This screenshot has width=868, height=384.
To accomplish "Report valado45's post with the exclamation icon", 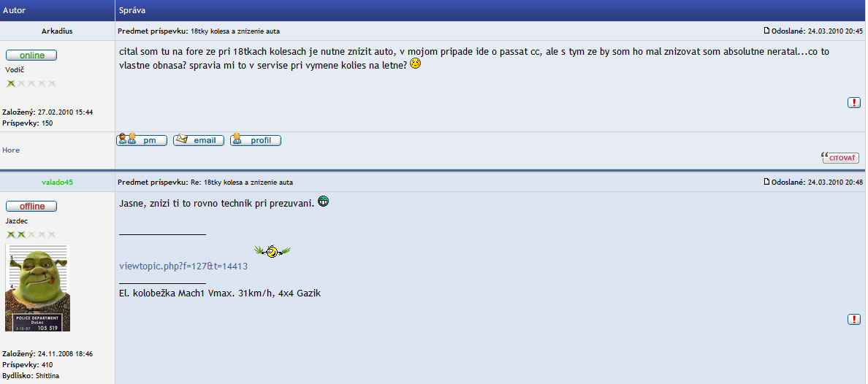I will click(x=854, y=319).
